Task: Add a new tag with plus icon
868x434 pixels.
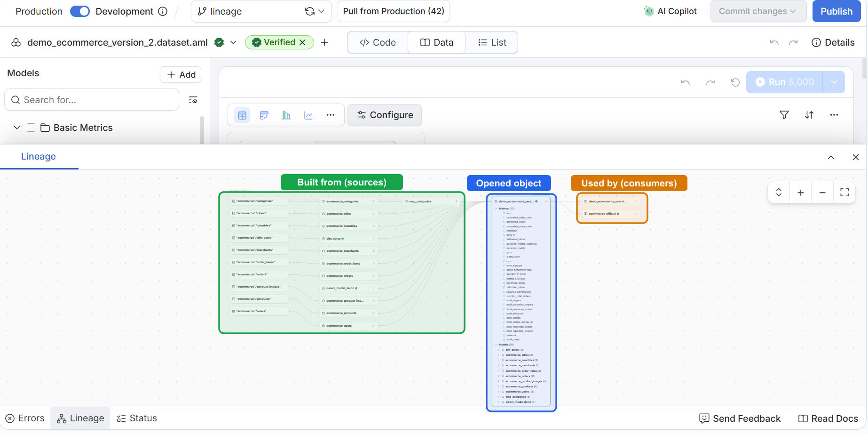Action: 324,42
